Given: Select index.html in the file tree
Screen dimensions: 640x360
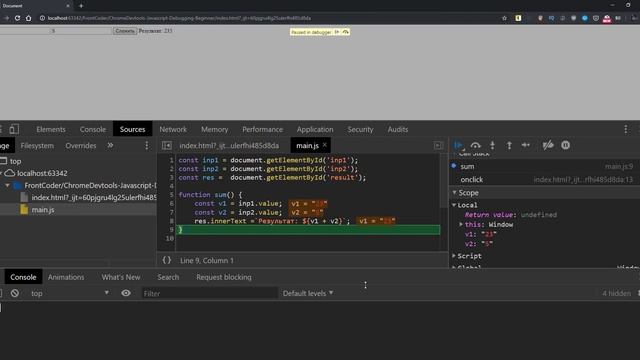Looking at the screenshot, I should tap(94, 197).
